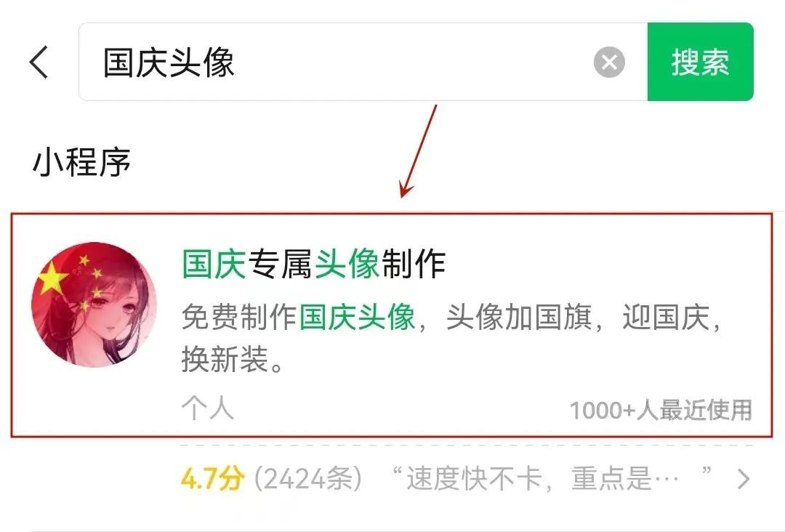Select the 小程序 section heading
Image resolution: width=785 pixels, height=532 pixels.
[x=81, y=162]
